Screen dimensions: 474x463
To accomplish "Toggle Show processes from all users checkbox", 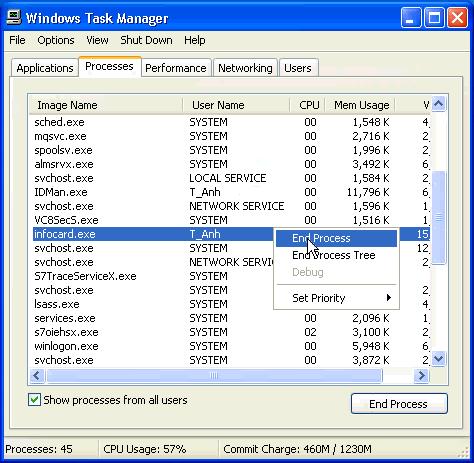I will click(34, 400).
